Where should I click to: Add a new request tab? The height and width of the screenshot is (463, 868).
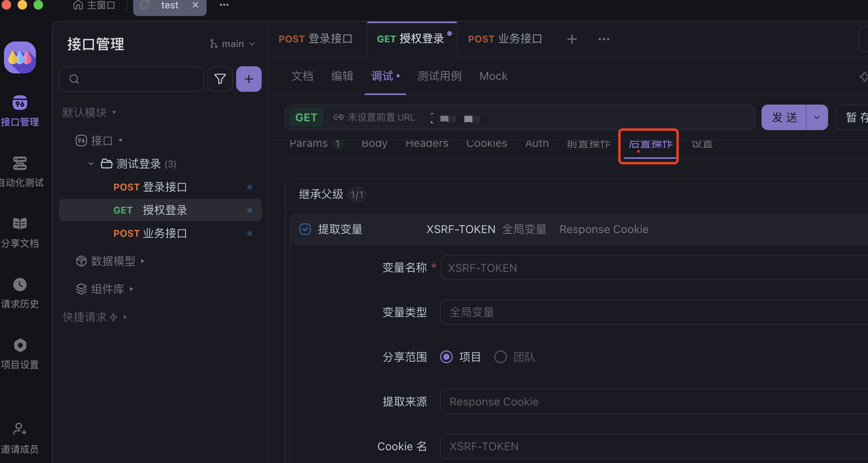coord(572,39)
